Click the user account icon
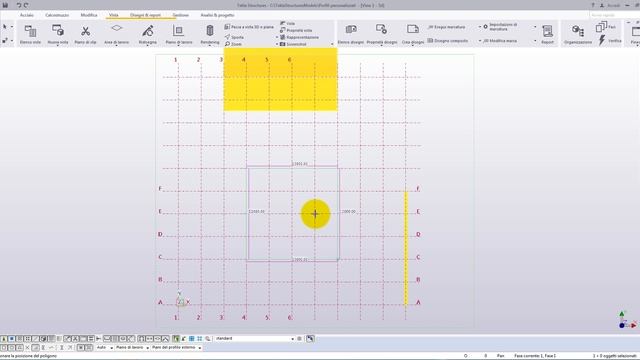The image size is (640, 360). (602, 5)
